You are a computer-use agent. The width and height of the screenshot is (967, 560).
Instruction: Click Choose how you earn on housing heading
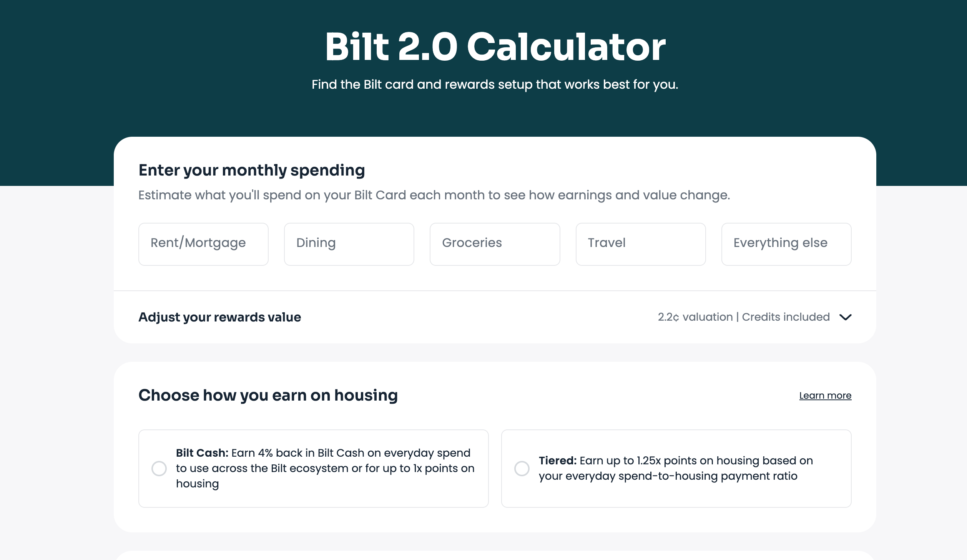click(x=268, y=394)
